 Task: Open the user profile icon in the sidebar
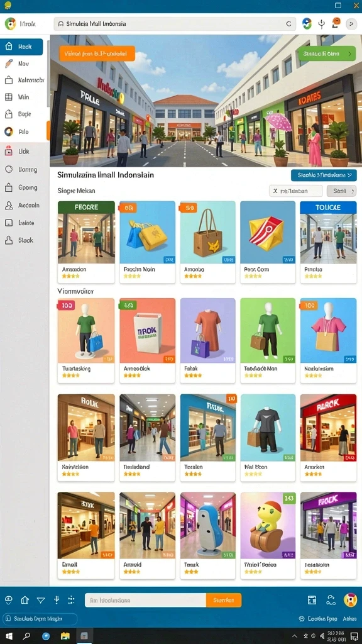click(x=9, y=206)
